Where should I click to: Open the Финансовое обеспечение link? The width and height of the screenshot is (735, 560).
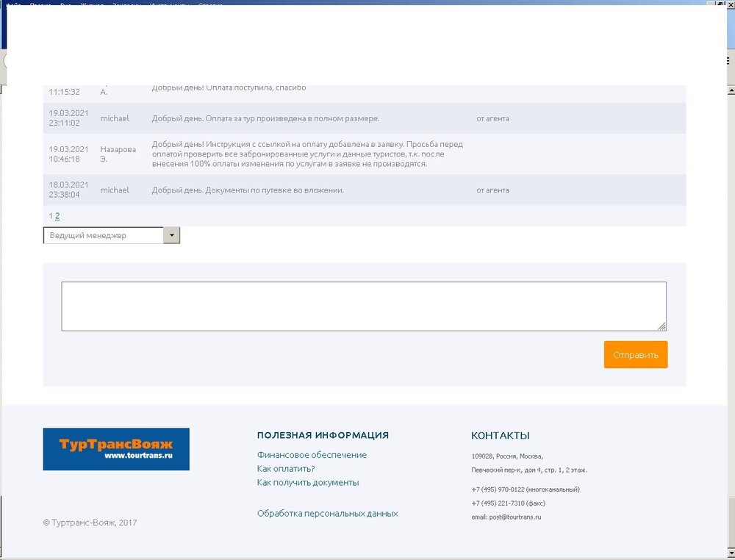[312, 455]
